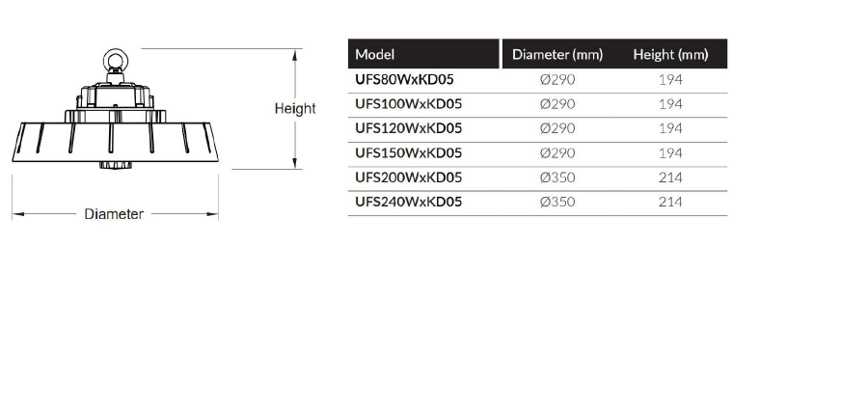Select the UFS200WxKD05 model name
This screenshot has width=868, height=410.
pyautogui.click(x=409, y=178)
